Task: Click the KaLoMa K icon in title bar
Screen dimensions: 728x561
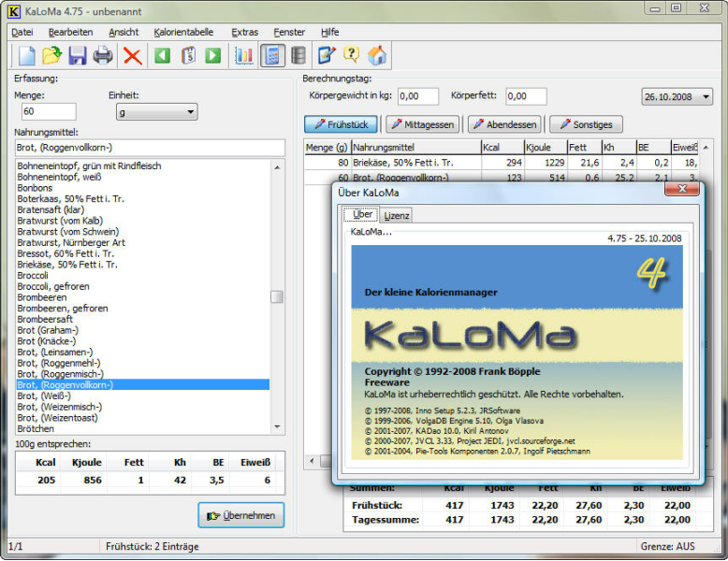Action: tap(14, 11)
